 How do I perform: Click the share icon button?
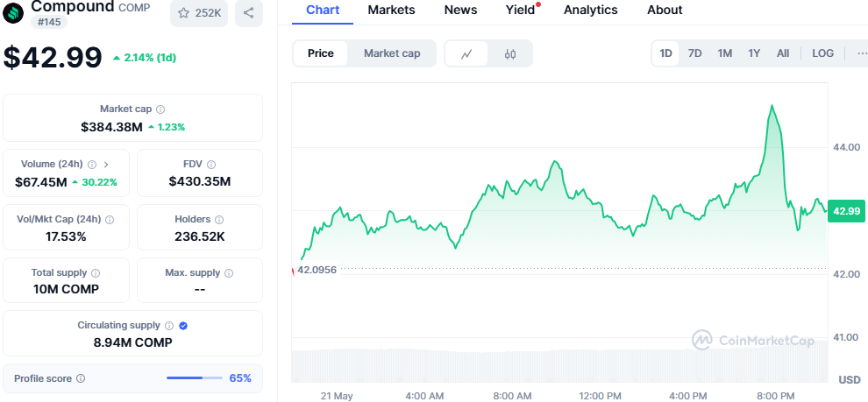(x=249, y=13)
